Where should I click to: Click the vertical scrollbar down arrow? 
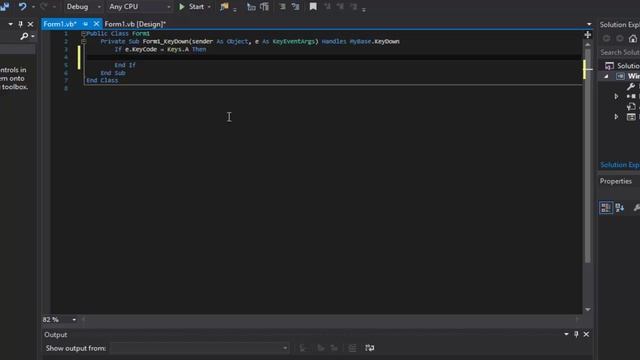click(588, 309)
